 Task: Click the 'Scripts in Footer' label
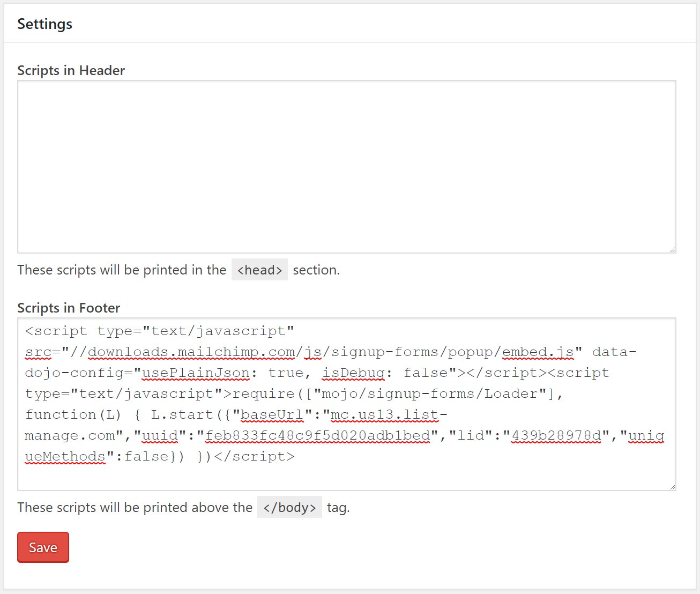click(x=69, y=308)
